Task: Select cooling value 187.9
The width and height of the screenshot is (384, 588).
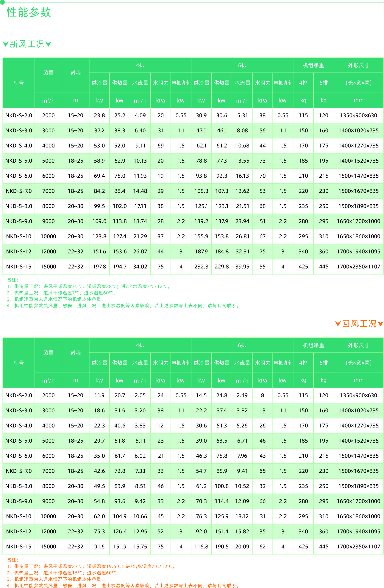Action: click(x=201, y=251)
